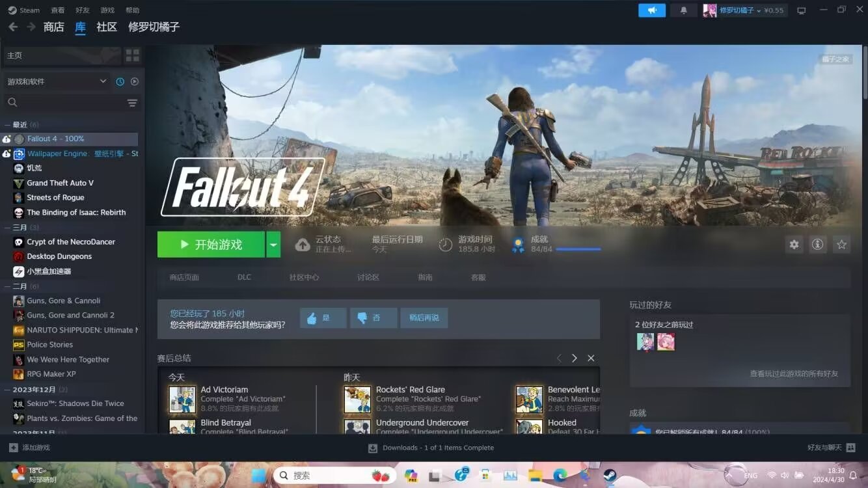This screenshot has height=488, width=868.
Task: Open Microsoft Edge from taskbar
Action: click(x=560, y=476)
